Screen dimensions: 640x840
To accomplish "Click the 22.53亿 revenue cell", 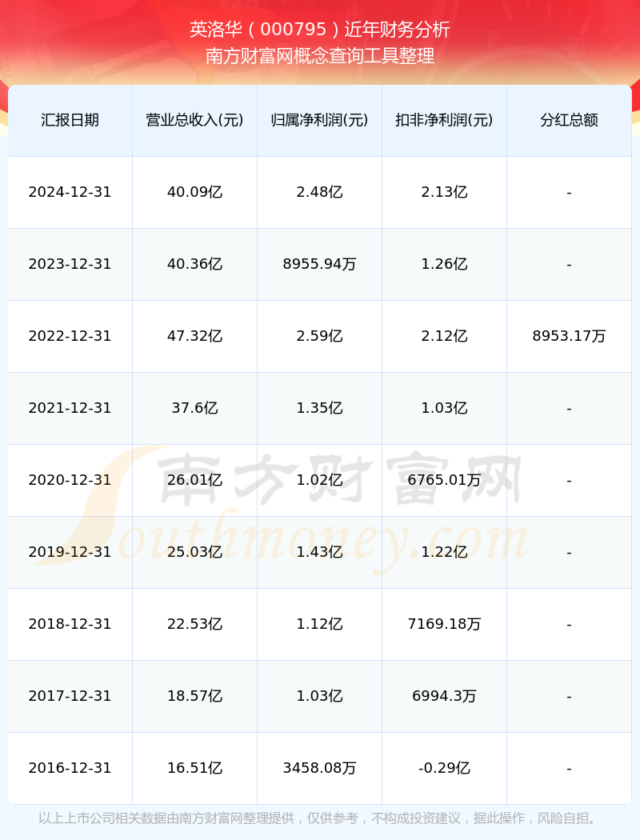I will click(195, 624).
